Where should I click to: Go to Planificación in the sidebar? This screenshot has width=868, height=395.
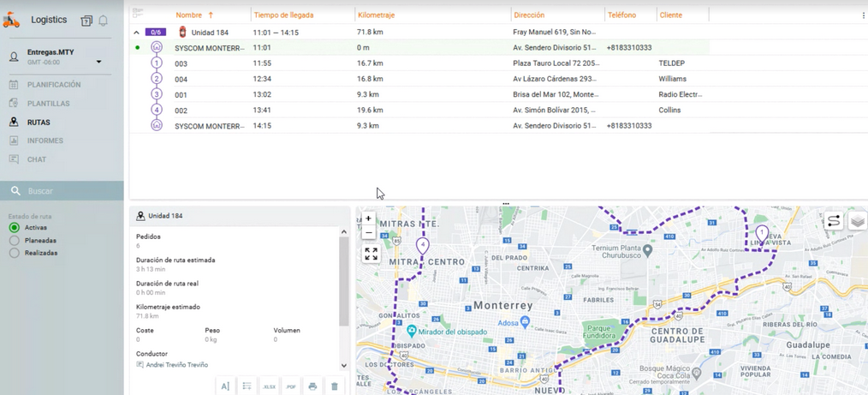click(x=53, y=85)
